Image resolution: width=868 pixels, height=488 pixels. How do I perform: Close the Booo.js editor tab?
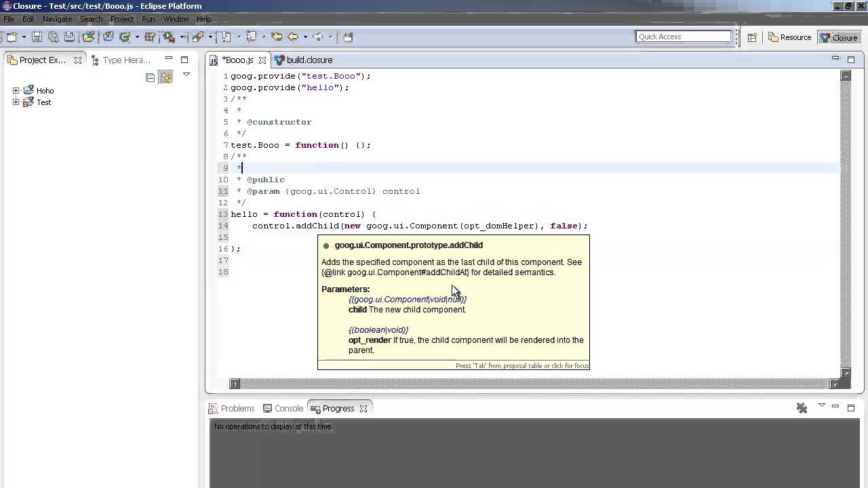pyautogui.click(x=262, y=60)
